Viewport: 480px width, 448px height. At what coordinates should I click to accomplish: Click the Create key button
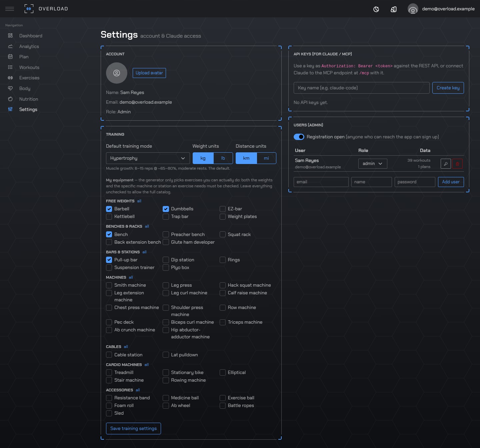(448, 88)
